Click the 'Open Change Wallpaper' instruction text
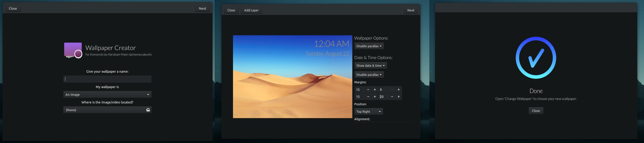 (x=536, y=99)
